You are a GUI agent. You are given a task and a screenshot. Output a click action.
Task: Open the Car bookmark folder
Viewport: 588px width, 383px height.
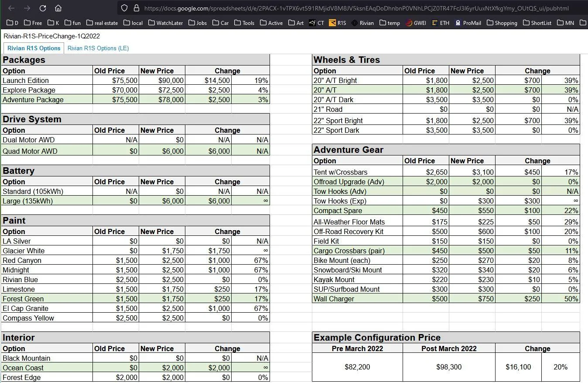(221, 23)
